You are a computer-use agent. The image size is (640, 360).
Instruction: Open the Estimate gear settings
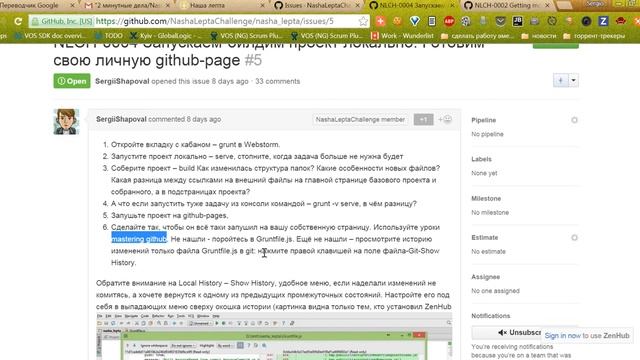[574, 238]
